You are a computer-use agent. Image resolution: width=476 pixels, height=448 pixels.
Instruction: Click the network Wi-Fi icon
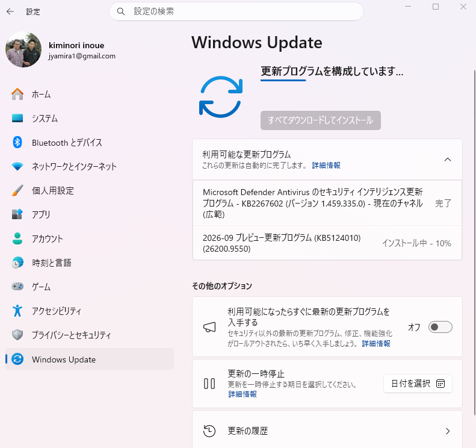coord(17,166)
